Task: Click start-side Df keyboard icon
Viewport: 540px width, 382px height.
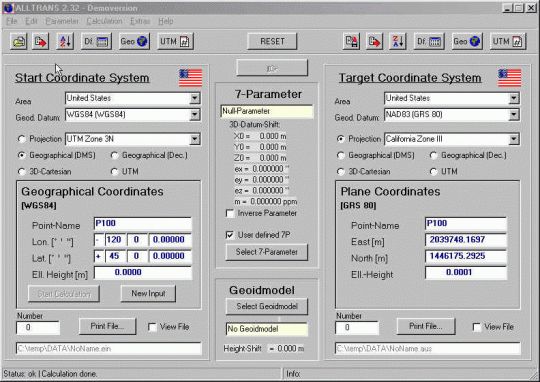Action: pyautogui.click(x=96, y=42)
